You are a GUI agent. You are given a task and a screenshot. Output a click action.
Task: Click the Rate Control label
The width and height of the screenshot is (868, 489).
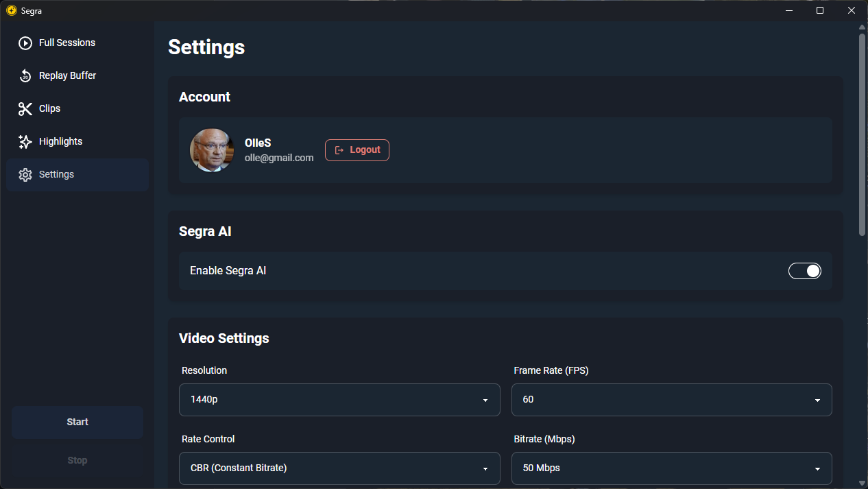point(208,439)
